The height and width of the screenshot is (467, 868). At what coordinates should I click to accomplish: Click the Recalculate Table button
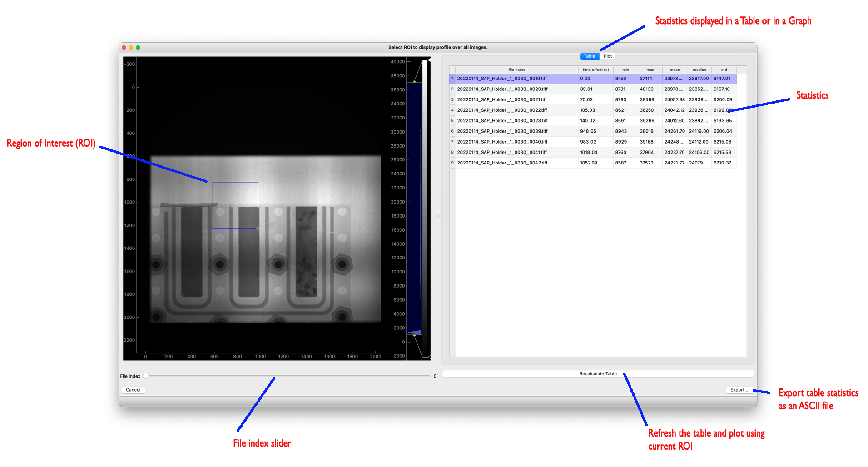pyautogui.click(x=598, y=374)
